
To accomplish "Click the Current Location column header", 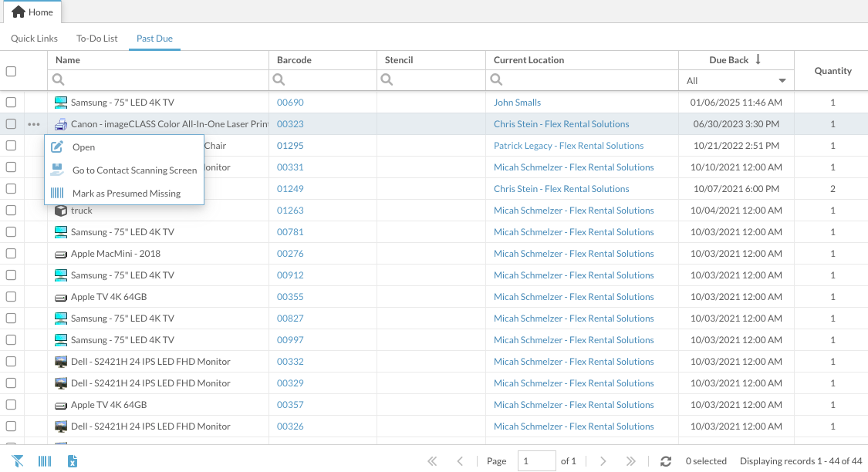I will (x=582, y=59).
